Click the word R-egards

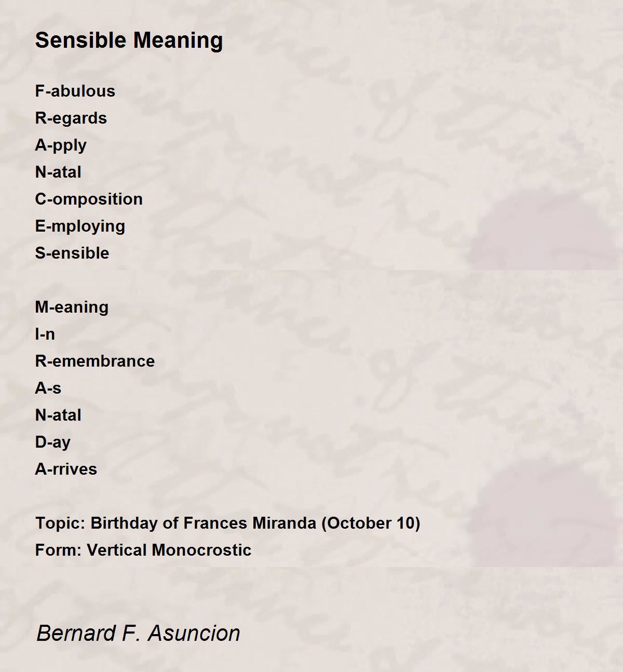pyautogui.click(x=71, y=118)
